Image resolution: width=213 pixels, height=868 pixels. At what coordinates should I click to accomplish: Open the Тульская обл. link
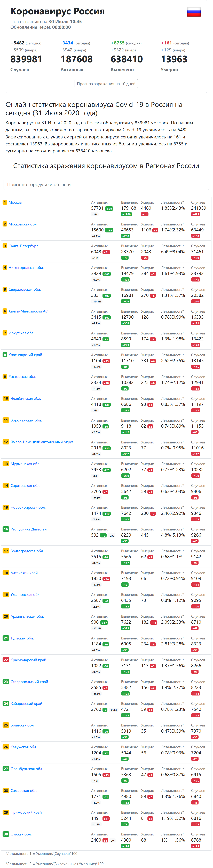[22, 638]
